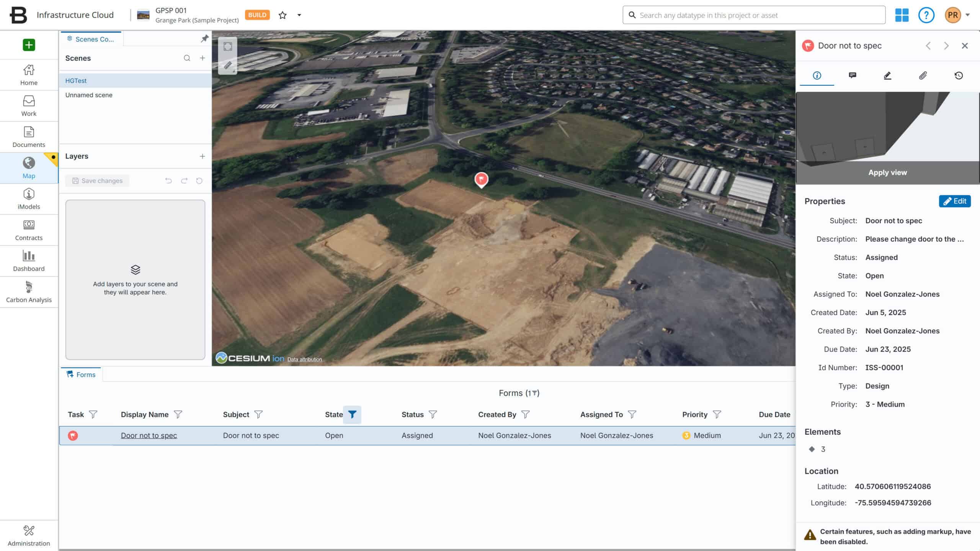Favorite the project with star icon
This screenshot has width=980, height=551.
coord(283,15)
